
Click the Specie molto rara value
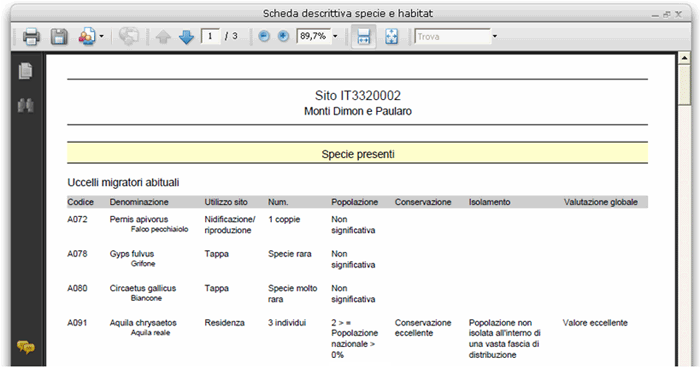292,294
